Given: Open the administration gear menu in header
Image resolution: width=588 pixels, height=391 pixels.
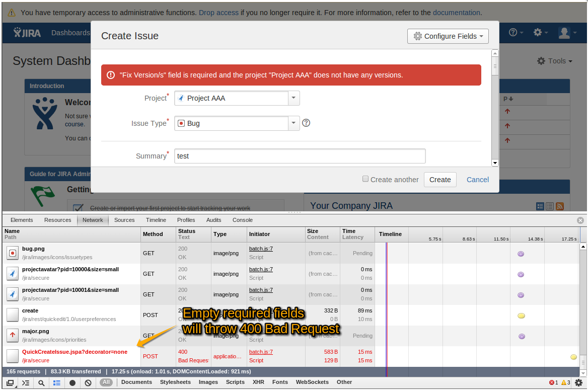Looking at the screenshot, I should click(x=540, y=33).
